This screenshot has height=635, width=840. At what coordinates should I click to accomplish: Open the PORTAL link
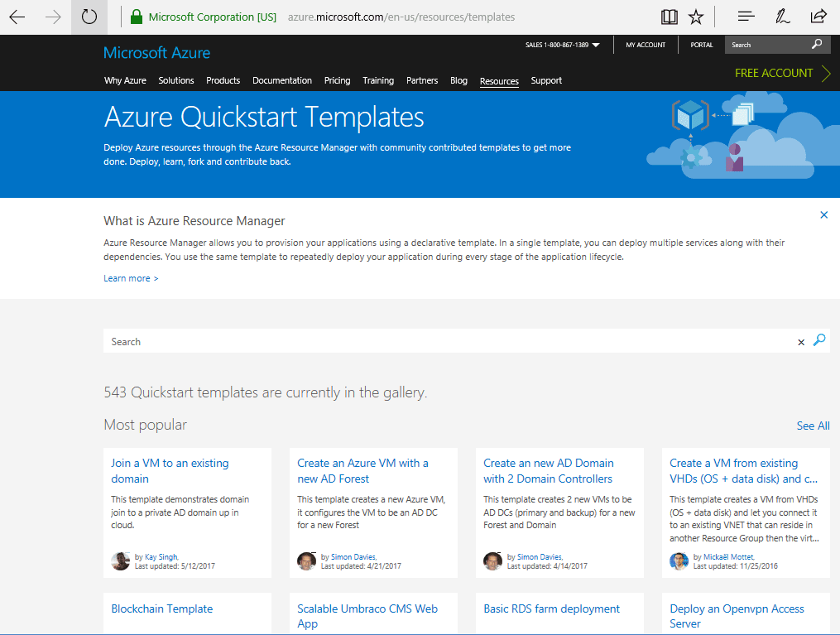701,45
